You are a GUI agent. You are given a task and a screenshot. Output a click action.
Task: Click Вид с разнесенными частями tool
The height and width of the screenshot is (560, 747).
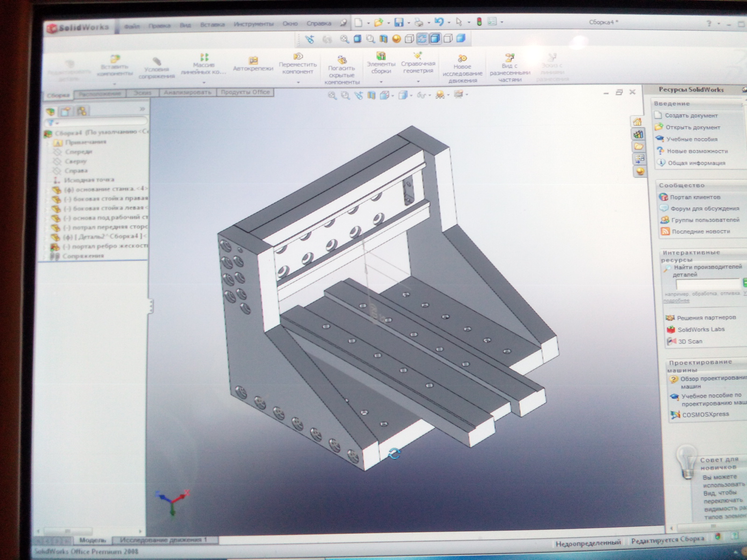(510, 68)
